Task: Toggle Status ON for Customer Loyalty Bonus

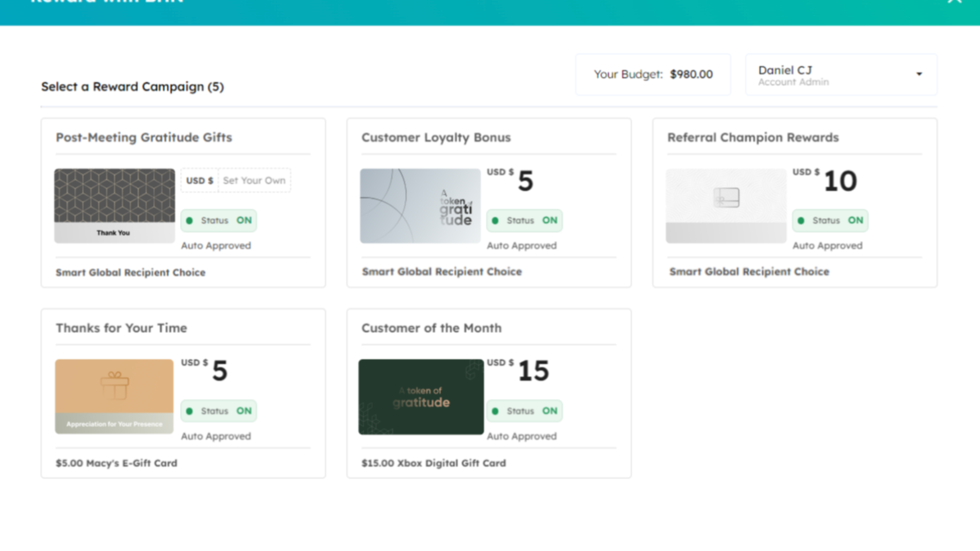Action: (524, 221)
